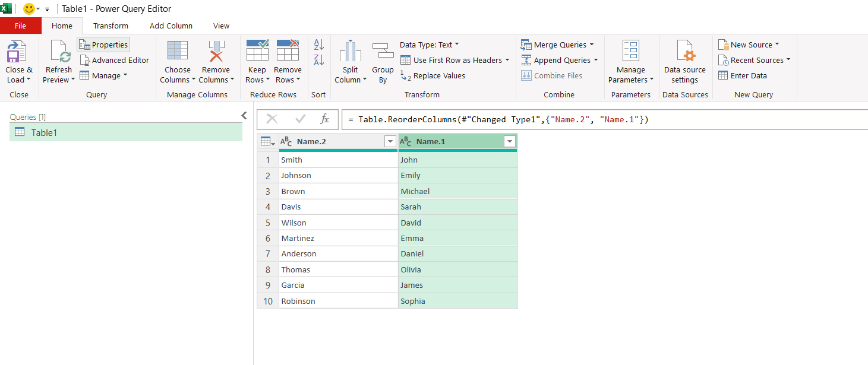
Task: Click the Merge Queries icon
Action: [526, 45]
